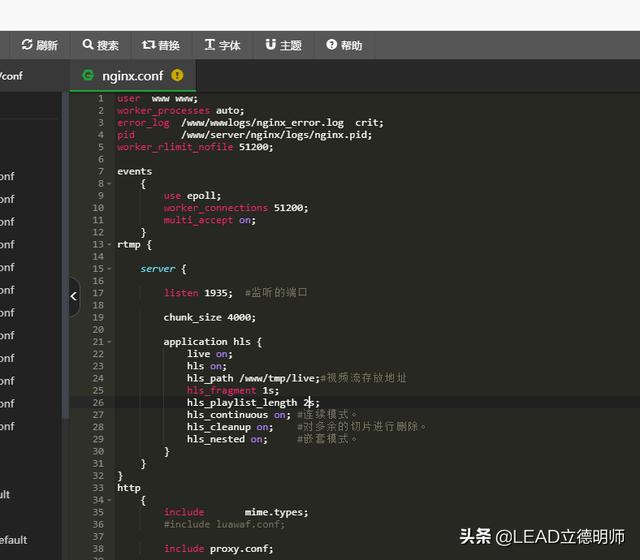Click 'hls on;' on line 23
The height and width of the screenshot is (560, 640).
point(207,366)
